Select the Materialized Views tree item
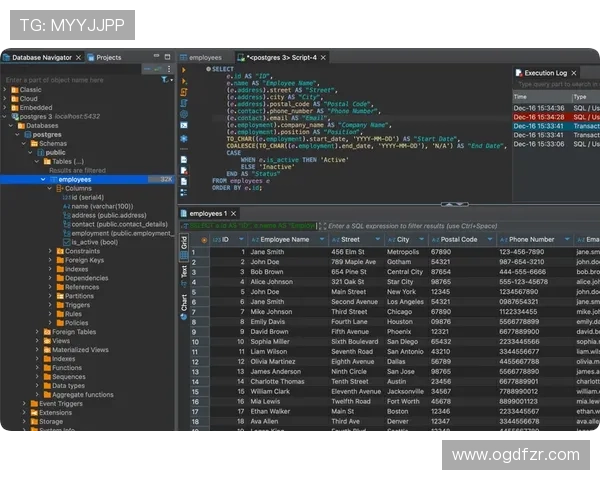The width and height of the screenshot is (600, 480). coord(81,350)
